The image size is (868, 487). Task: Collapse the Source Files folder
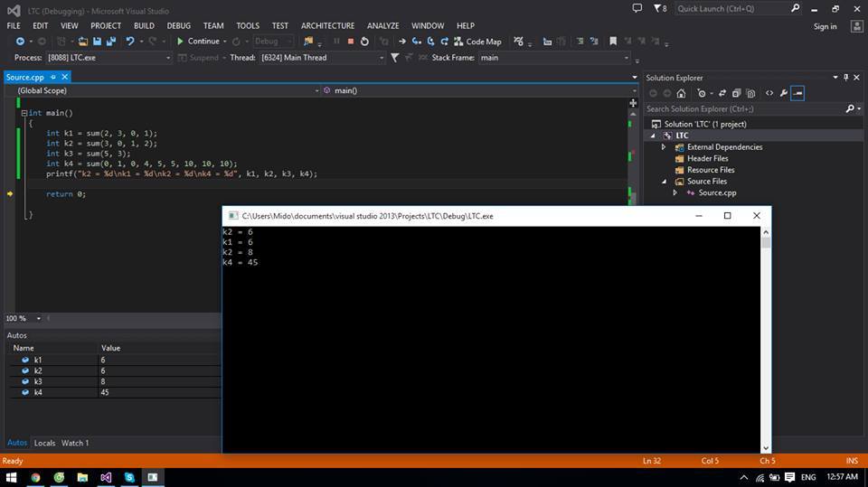pos(664,182)
